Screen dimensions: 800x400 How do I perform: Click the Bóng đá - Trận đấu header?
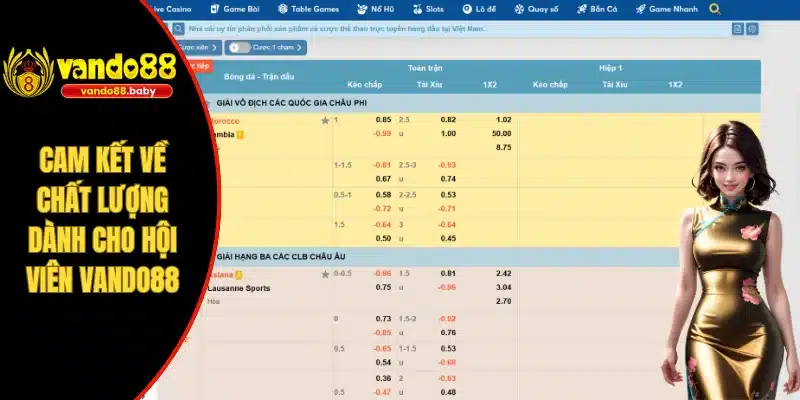[x=259, y=77]
